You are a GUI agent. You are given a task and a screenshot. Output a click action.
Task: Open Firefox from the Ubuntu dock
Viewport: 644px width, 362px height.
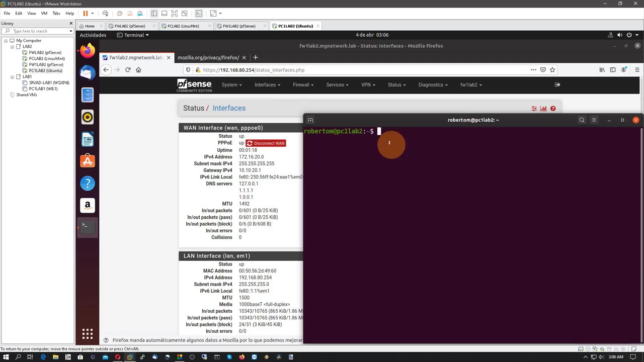[88, 51]
